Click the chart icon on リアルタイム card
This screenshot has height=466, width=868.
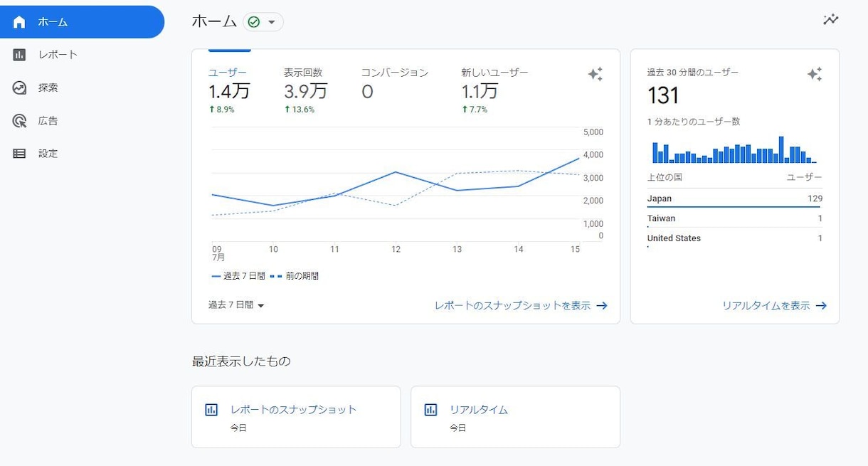point(430,410)
